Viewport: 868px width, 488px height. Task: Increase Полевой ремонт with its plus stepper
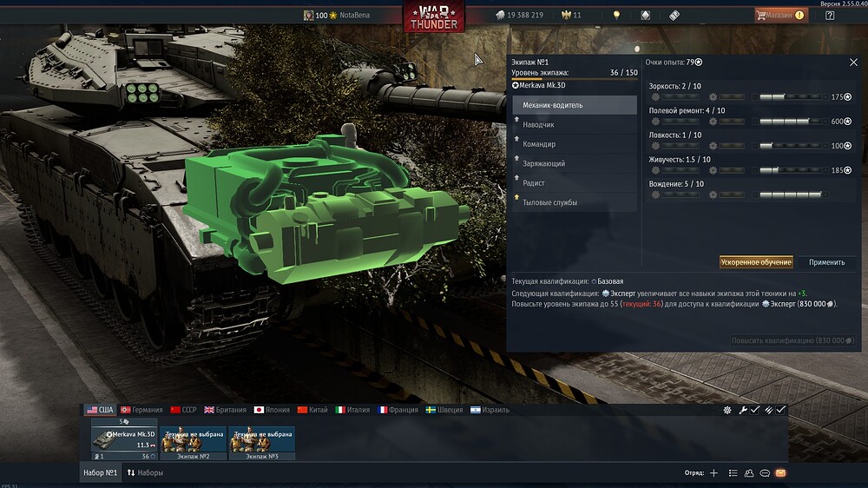[825, 122]
